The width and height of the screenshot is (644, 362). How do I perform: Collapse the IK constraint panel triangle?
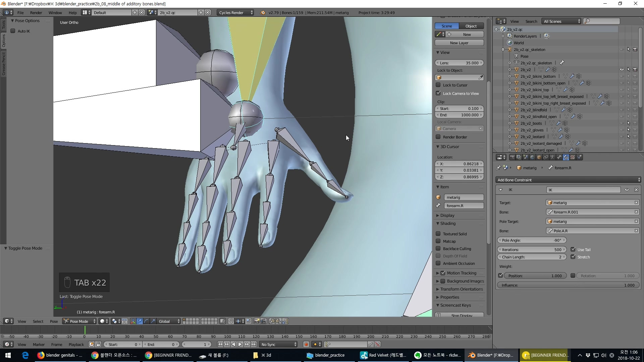500,190
